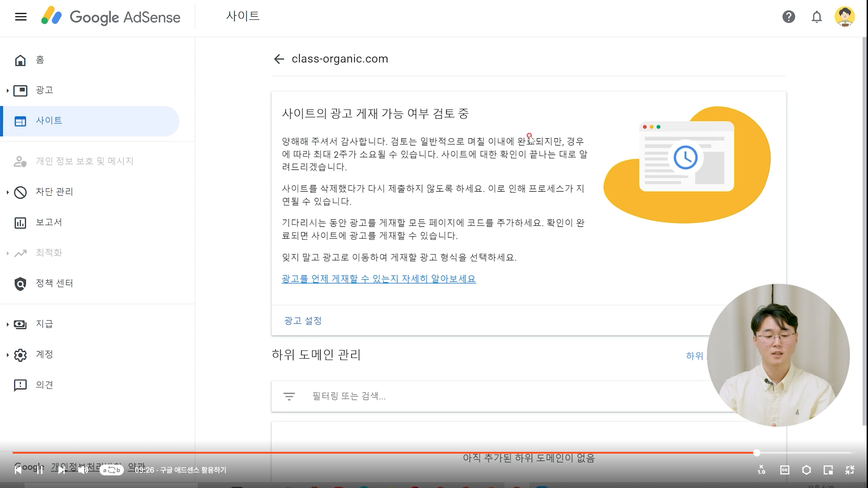Image resolution: width=868 pixels, height=488 pixels.
Task: Open the main hamburger menu
Action: click(x=21, y=17)
